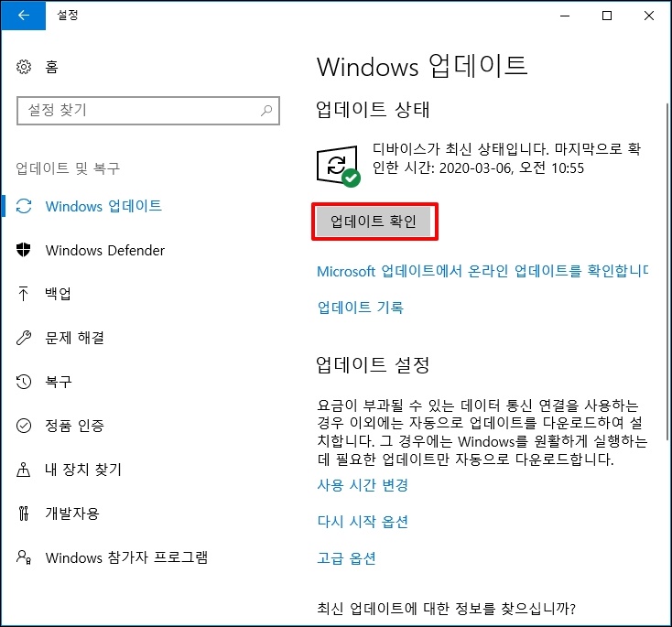Click the 업데이트 및 복구 category label
Screen dimensions: 672x627
[x=68, y=168]
